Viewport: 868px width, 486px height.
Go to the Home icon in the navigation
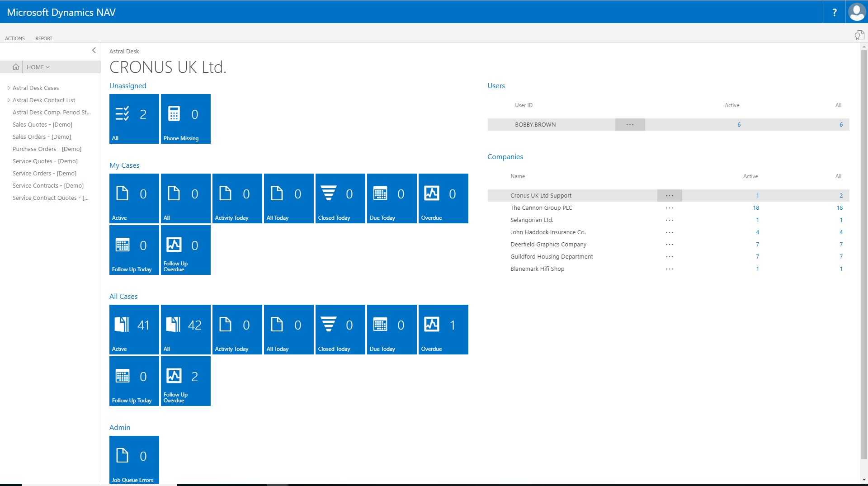pos(16,67)
